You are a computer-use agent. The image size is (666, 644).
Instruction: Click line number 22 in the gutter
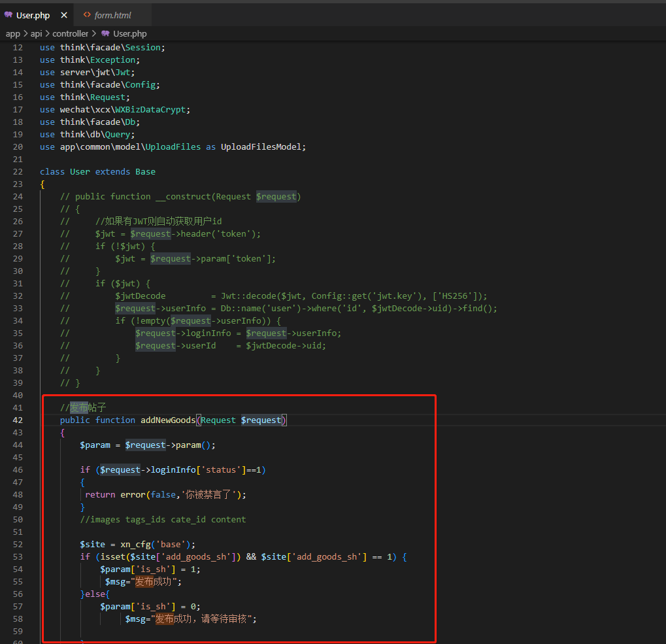point(18,172)
